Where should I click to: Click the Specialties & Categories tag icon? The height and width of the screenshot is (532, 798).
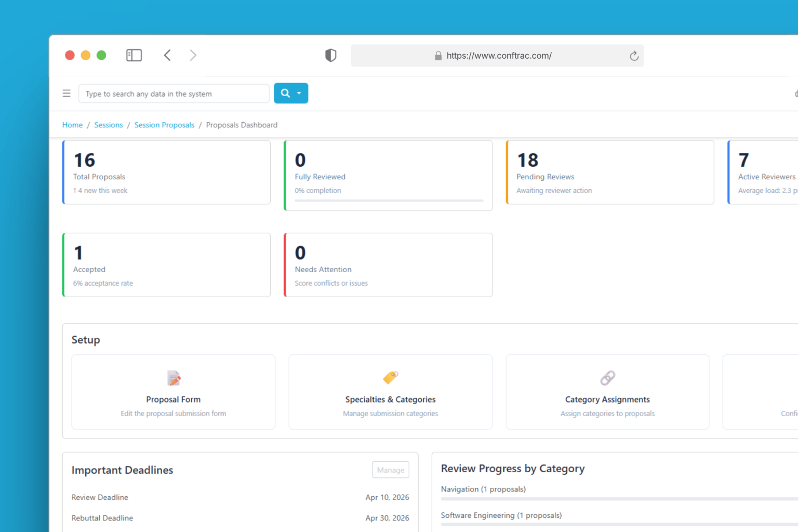click(x=391, y=378)
